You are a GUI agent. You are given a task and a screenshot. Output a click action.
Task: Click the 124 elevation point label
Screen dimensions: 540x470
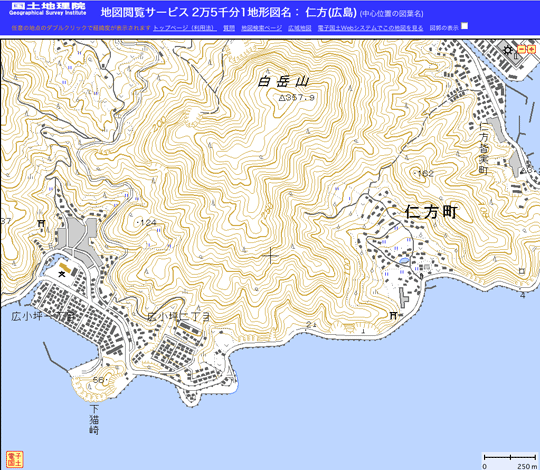coord(148,223)
